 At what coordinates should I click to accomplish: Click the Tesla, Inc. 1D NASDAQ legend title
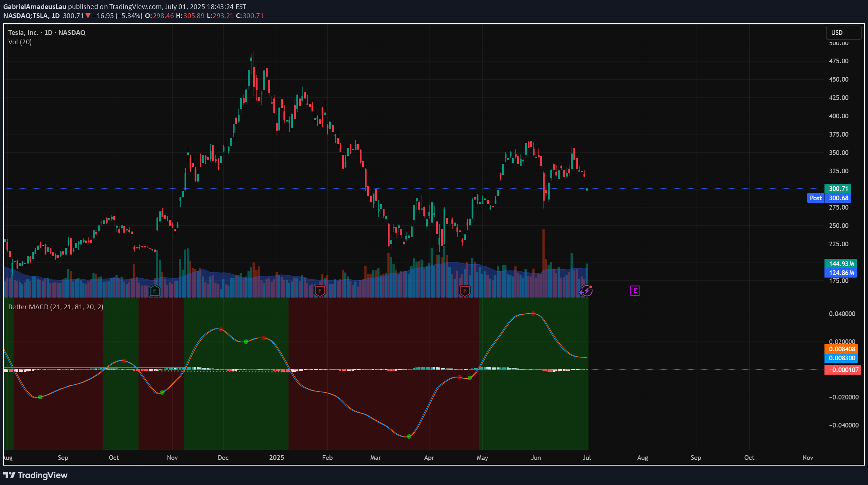pyautogui.click(x=47, y=33)
